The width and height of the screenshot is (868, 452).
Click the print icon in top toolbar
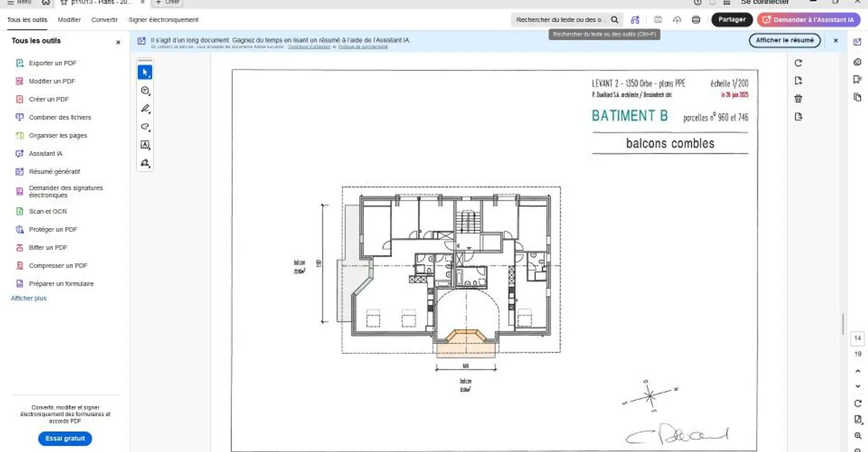[696, 20]
